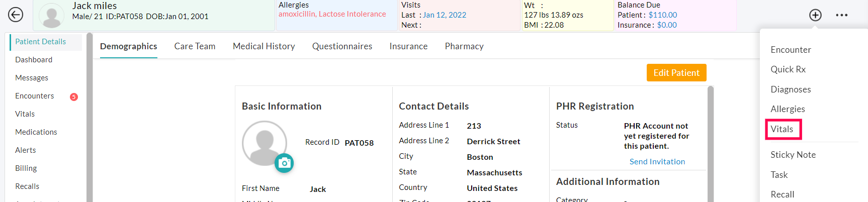Open the three-dots more options menu

[x=841, y=15]
